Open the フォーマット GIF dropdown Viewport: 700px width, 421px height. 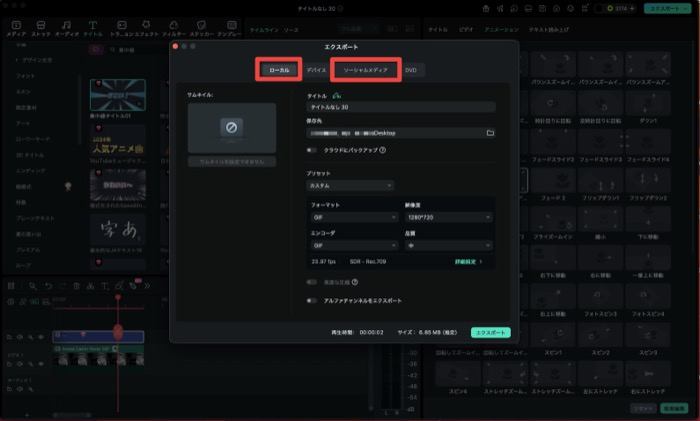pos(354,217)
